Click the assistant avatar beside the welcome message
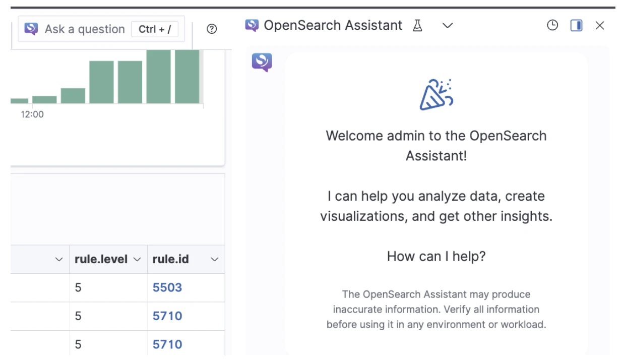This screenshot has height=364, width=623. (262, 63)
